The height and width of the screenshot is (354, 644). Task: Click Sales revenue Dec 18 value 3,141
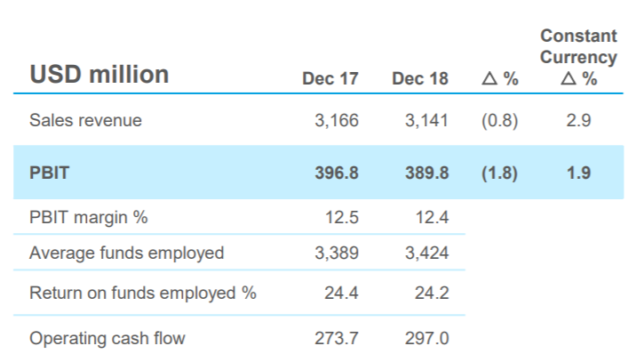426,120
